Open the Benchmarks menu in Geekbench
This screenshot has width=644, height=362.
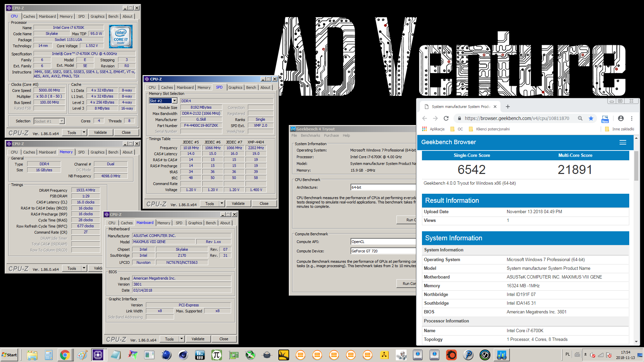(x=310, y=136)
